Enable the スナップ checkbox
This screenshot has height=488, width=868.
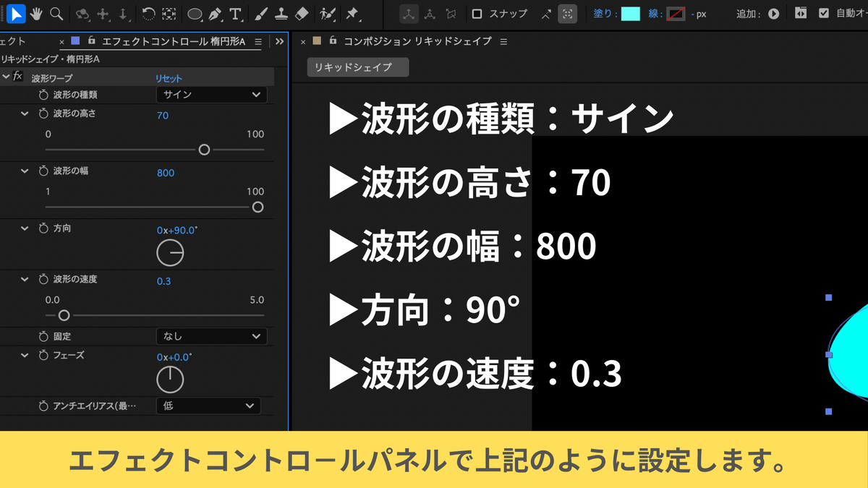coord(477,14)
